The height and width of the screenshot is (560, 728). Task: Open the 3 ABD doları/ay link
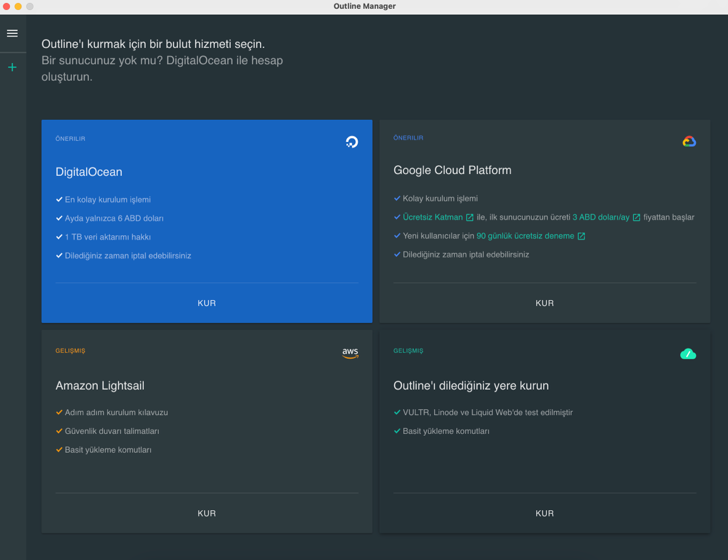(x=601, y=217)
